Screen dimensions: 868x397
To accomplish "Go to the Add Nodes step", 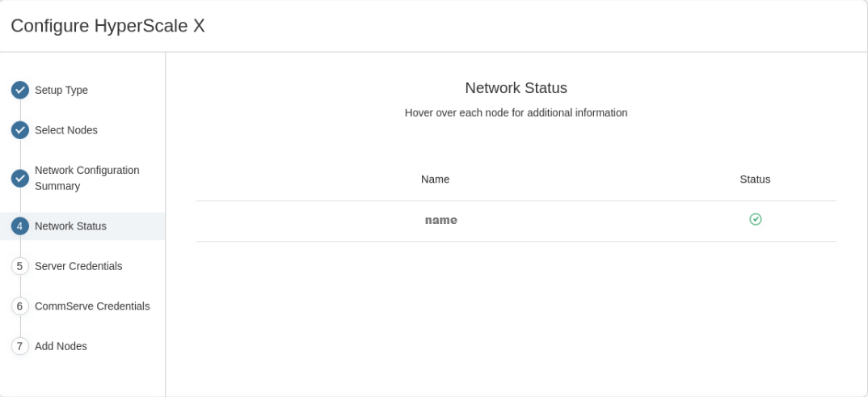I will [61, 346].
